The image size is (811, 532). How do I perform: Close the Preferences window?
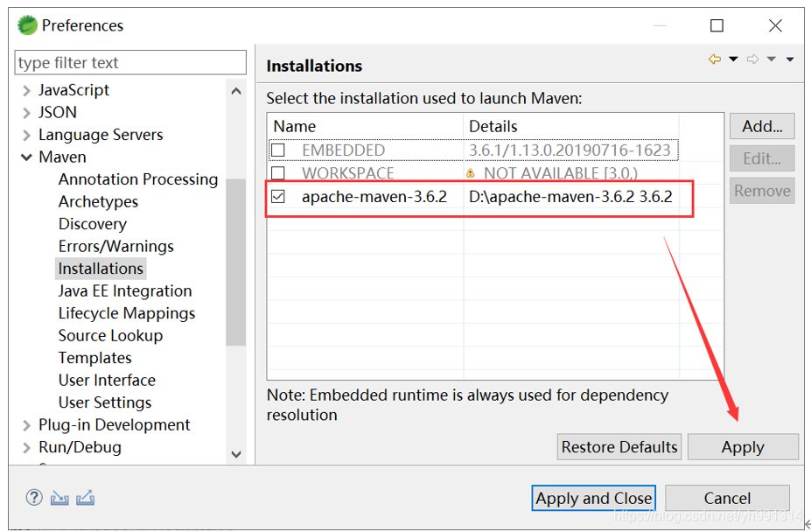coord(775,25)
